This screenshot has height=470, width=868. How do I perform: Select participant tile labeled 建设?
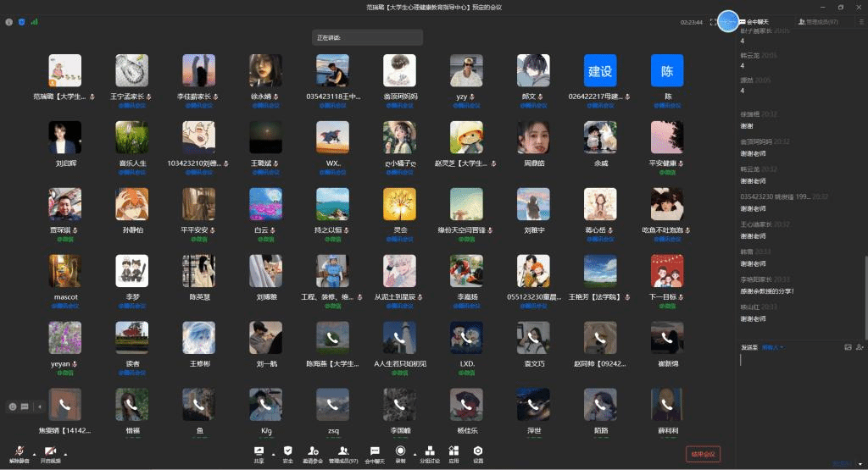coord(600,70)
